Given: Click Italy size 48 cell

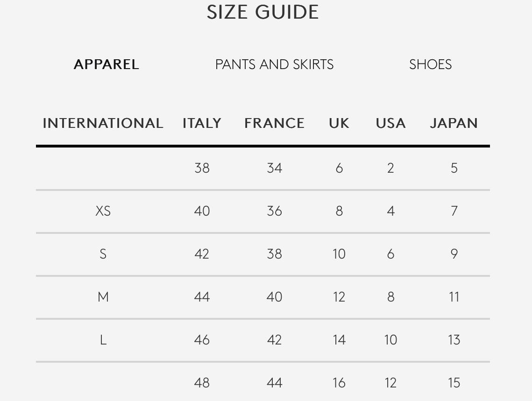Looking at the screenshot, I should [x=202, y=383].
